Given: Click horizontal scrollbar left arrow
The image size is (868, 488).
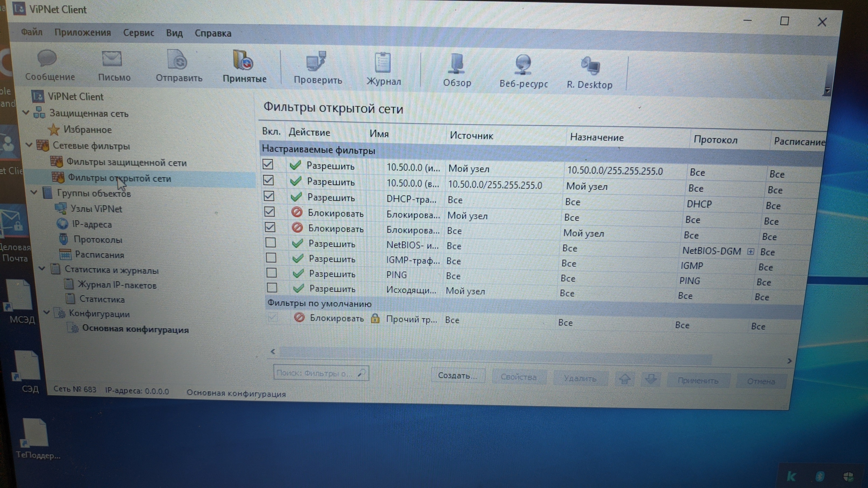Looking at the screenshot, I should (x=273, y=352).
